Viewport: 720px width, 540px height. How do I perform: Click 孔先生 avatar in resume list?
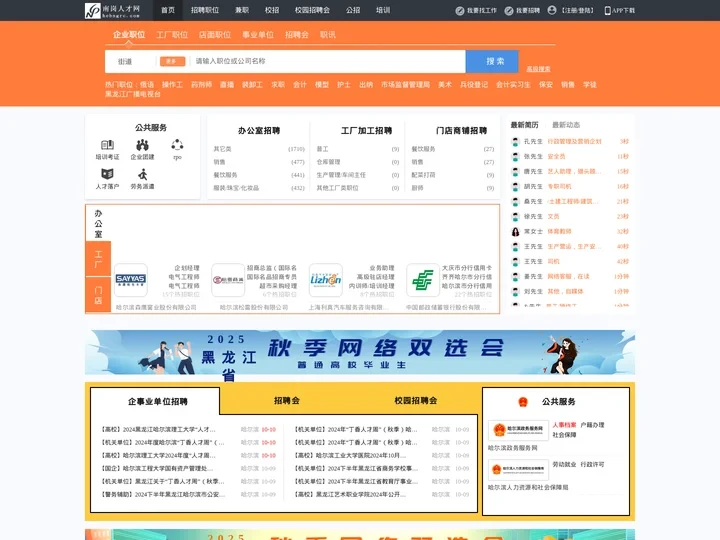[x=515, y=142]
